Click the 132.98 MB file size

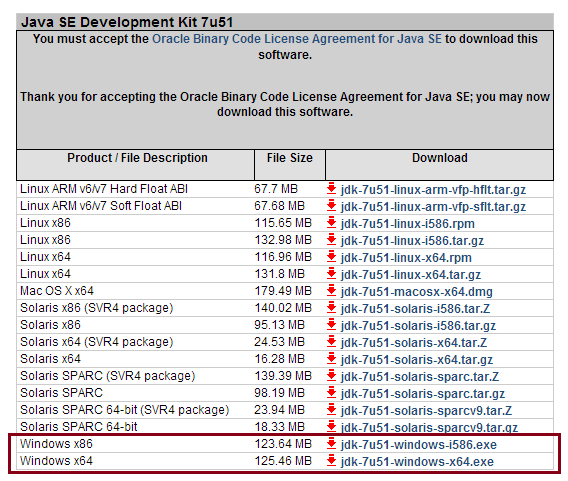click(283, 240)
